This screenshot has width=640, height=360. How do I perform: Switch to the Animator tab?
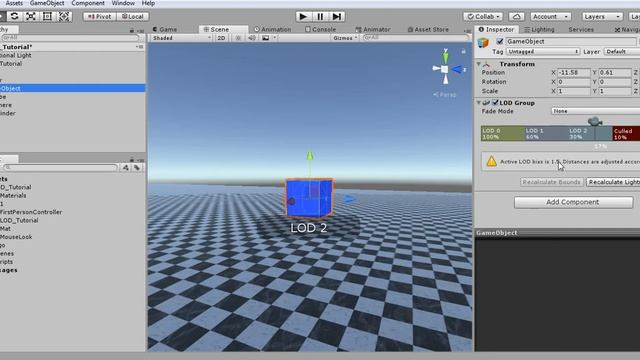click(x=373, y=29)
